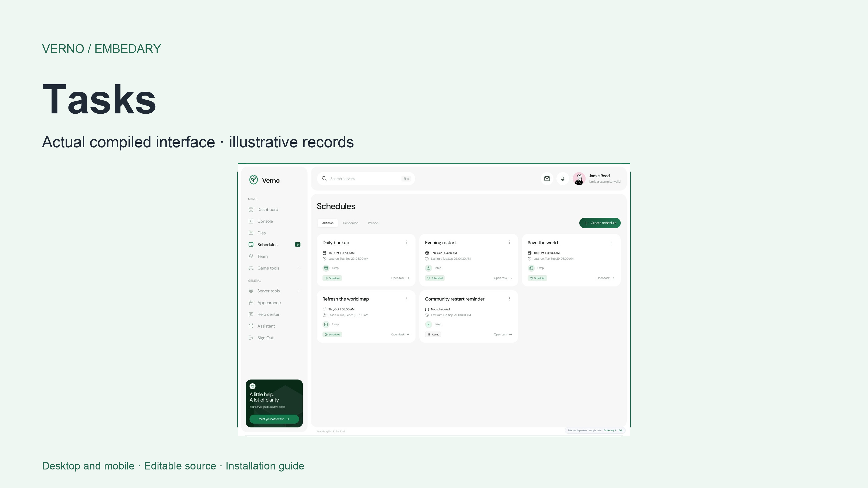Click the Create schedule button
The image size is (868, 488).
click(600, 223)
